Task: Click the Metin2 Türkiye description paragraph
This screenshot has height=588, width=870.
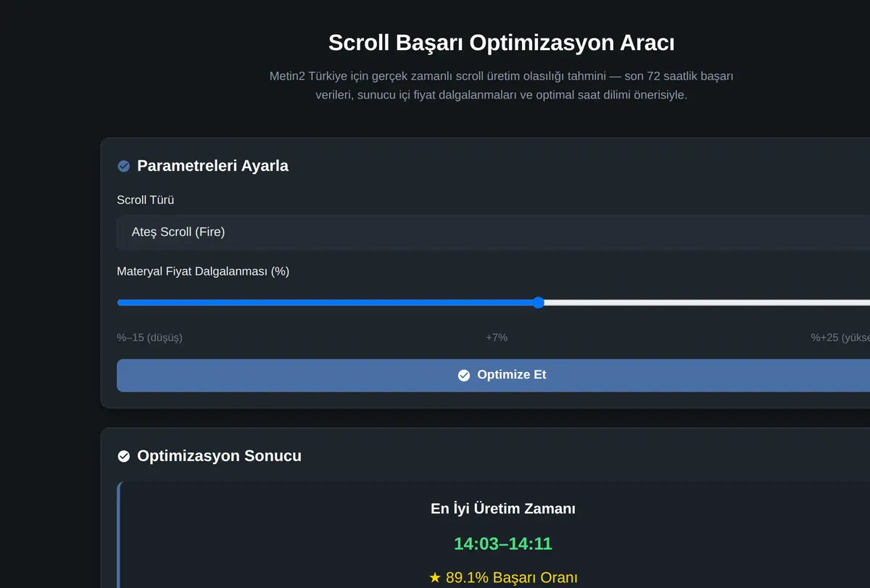Action: [x=501, y=86]
